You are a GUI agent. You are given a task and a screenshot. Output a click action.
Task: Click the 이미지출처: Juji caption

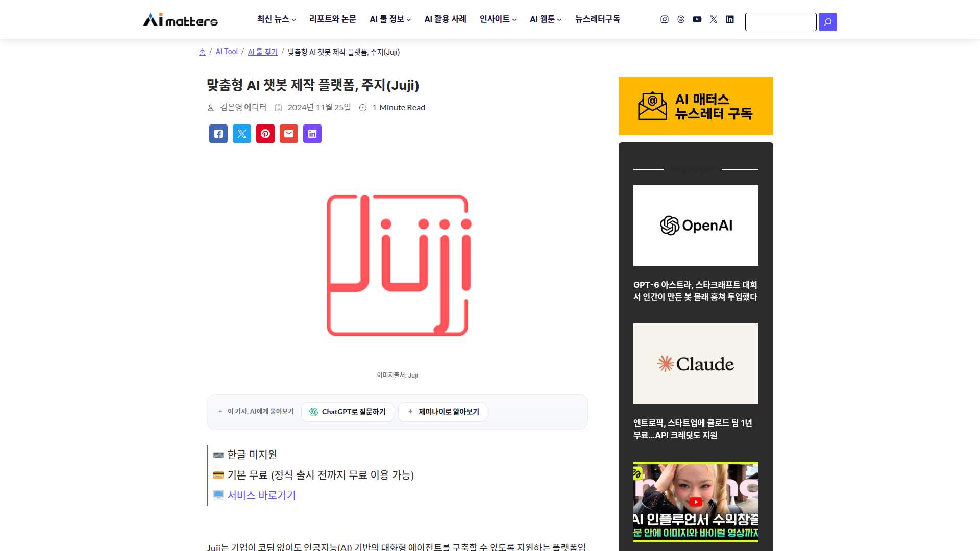(397, 375)
